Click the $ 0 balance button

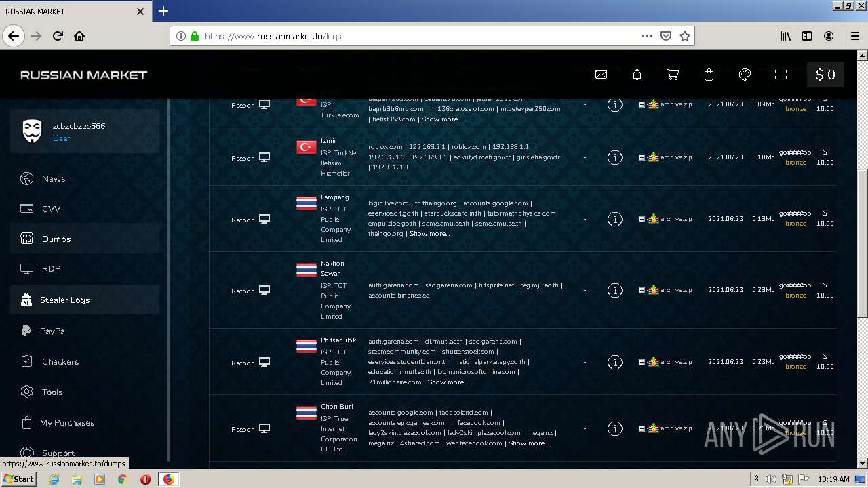click(x=825, y=75)
